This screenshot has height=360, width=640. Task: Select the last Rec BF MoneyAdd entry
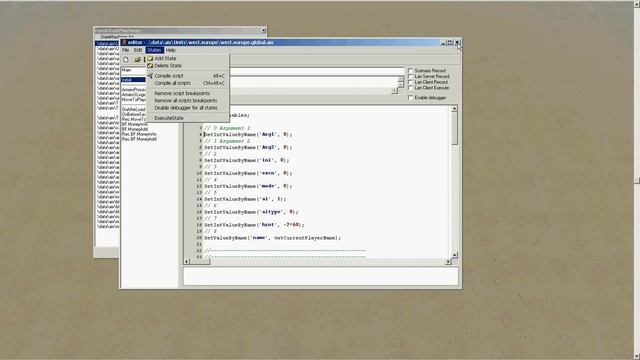point(139,139)
